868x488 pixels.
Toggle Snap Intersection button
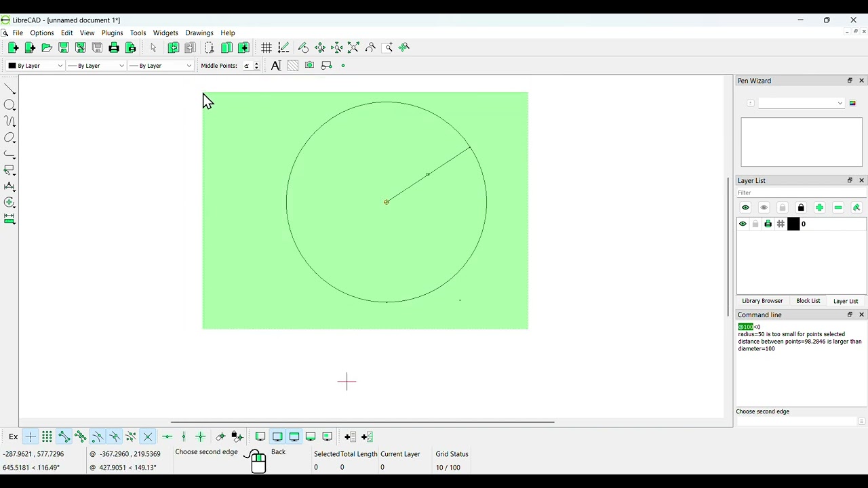click(x=148, y=437)
